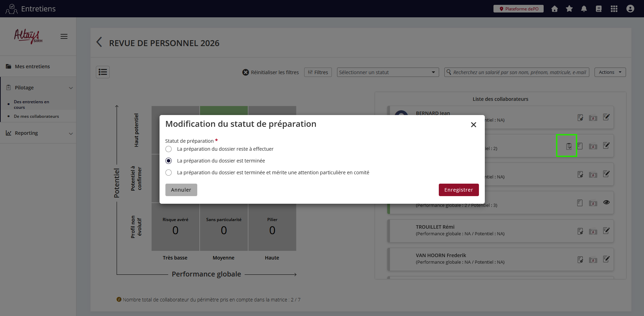The width and height of the screenshot is (644, 316).
Task: Switch to list view icon
Action: [x=103, y=72]
